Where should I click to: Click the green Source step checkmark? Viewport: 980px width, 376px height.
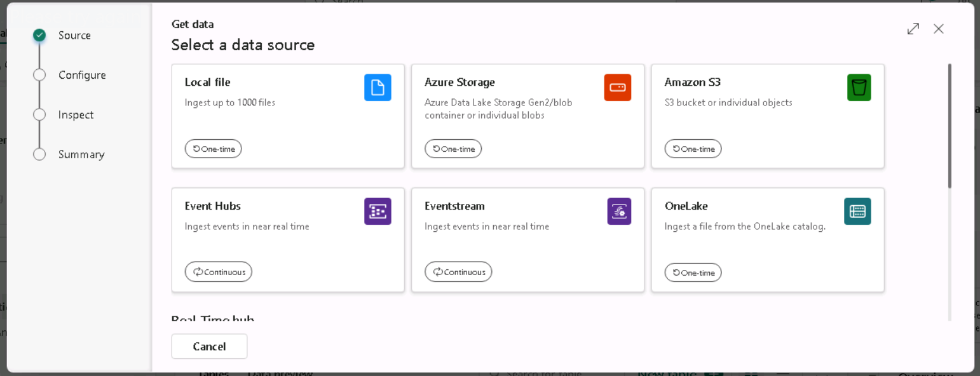[x=39, y=36]
